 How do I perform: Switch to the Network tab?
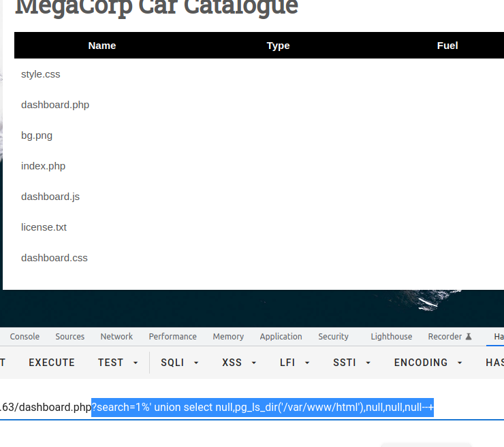pos(116,337)
